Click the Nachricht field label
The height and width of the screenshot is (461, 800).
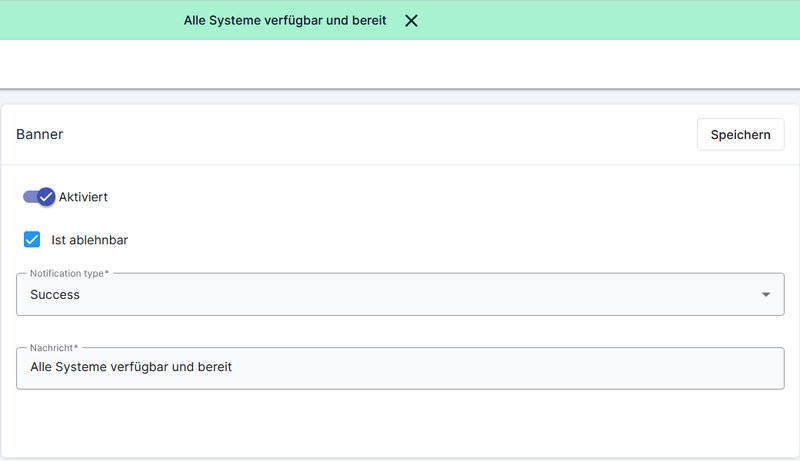(x=54, y=347)
